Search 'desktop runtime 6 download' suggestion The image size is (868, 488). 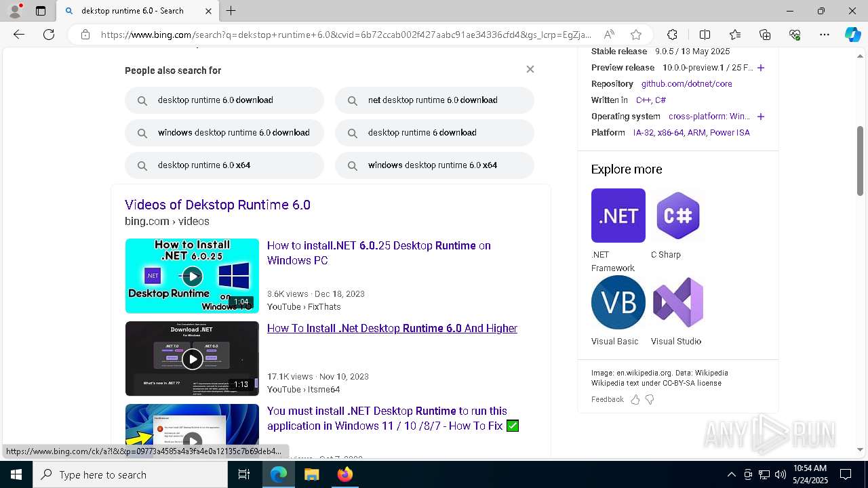coord(435,133)
